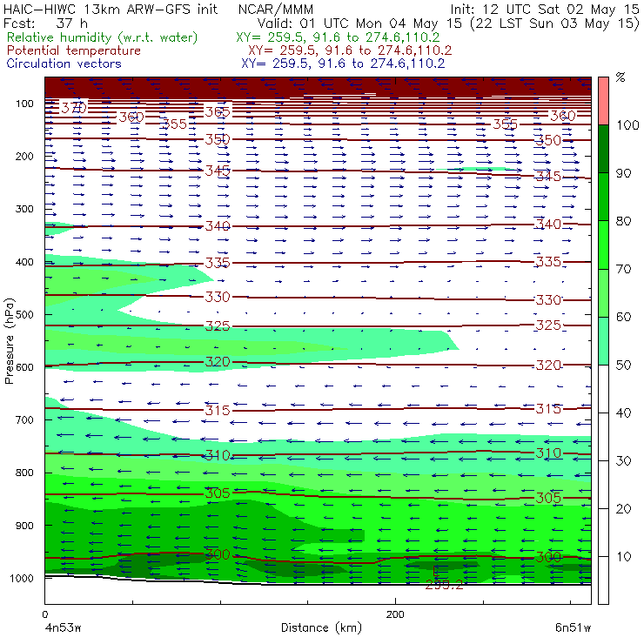Click the '800' pressure axis tick label
This screenshot has height=644, width=644.
pos(24,473)
